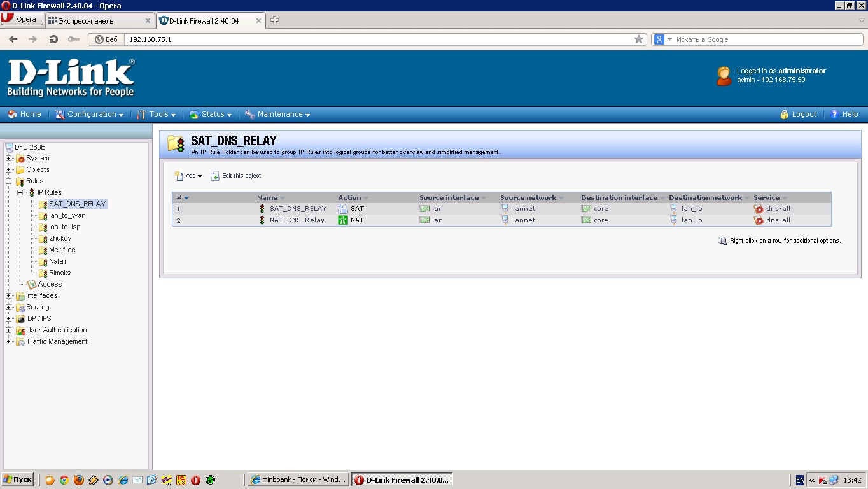The image size is (868, 489).
Task: Sort the table by Name column header
Action: [267, 198]
